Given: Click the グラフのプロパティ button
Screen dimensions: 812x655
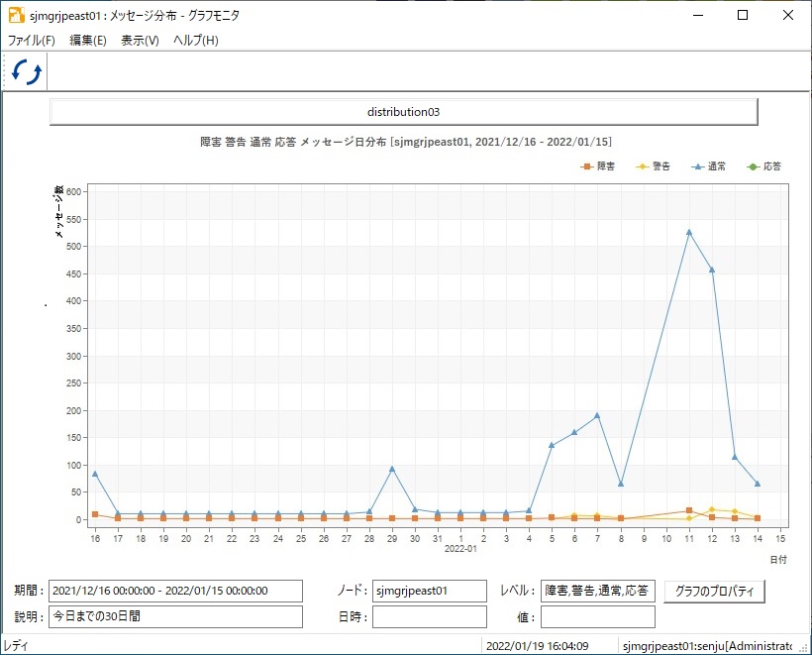Looking at the screenshot, I should [x=714, y=591].
